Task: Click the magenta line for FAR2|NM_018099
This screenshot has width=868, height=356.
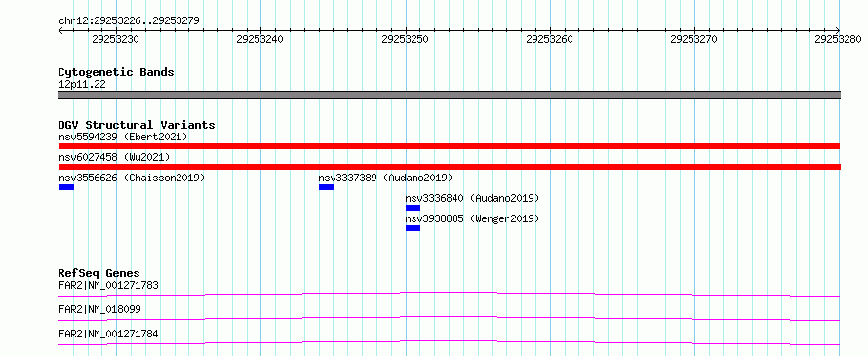Action: [449, 318]
